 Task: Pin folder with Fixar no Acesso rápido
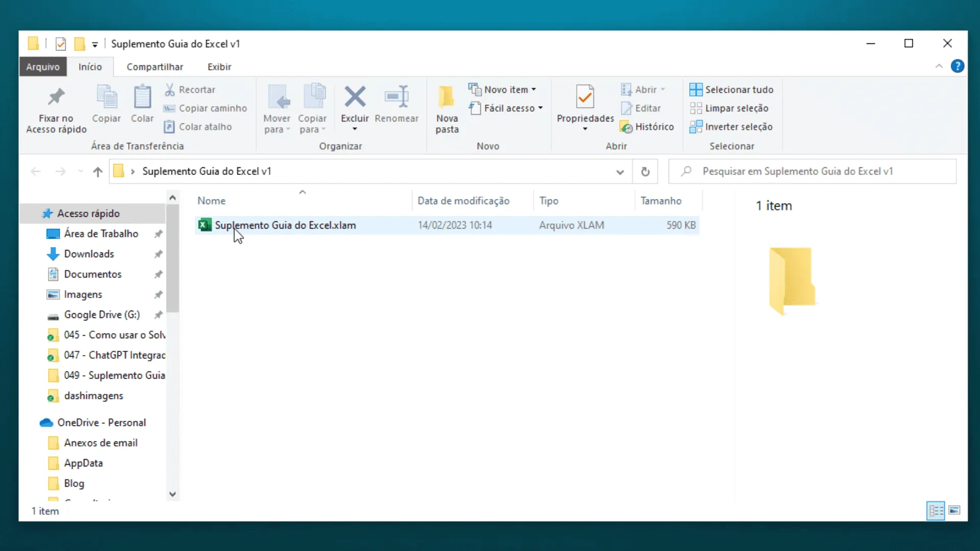[56, 110]
